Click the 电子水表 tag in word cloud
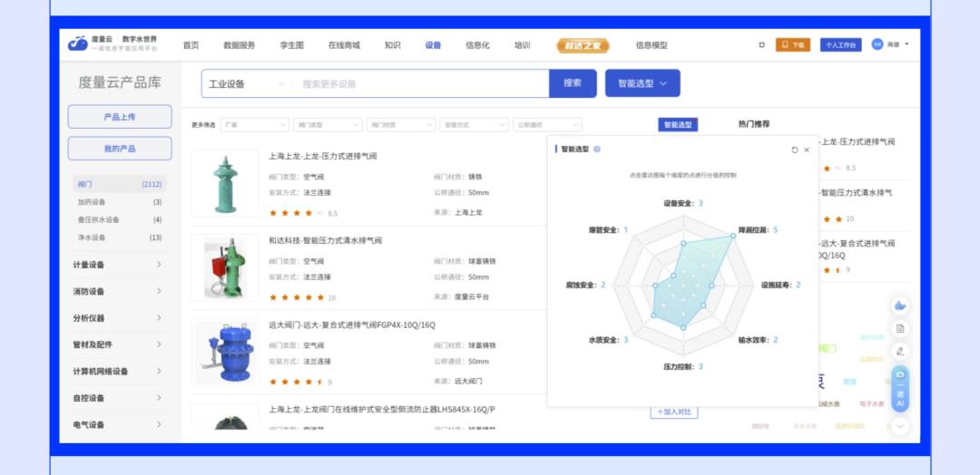 pyautogui.click(x=872, y=404)
